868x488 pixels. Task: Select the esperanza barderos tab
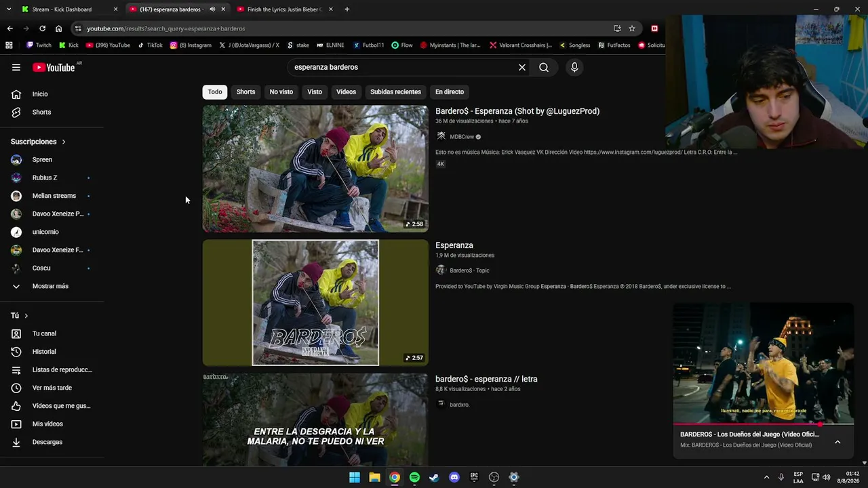tap(171, 9)
